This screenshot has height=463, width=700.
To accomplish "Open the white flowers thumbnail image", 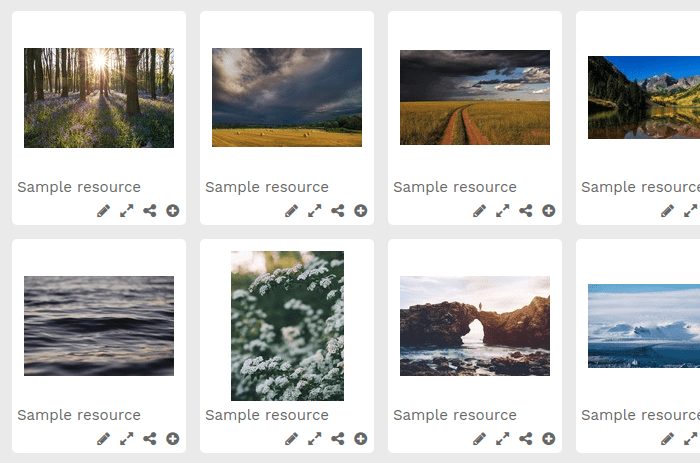I will tap(288, 326).
